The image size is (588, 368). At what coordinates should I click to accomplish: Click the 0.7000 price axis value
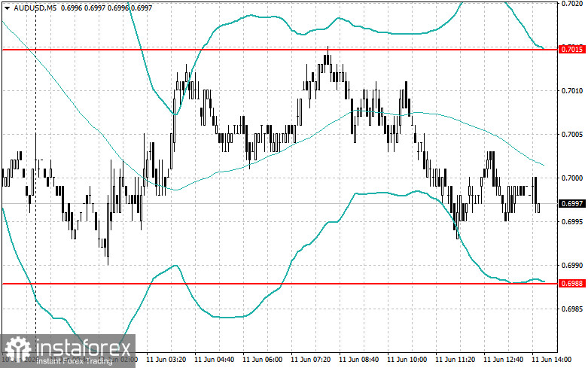point(572,178)
